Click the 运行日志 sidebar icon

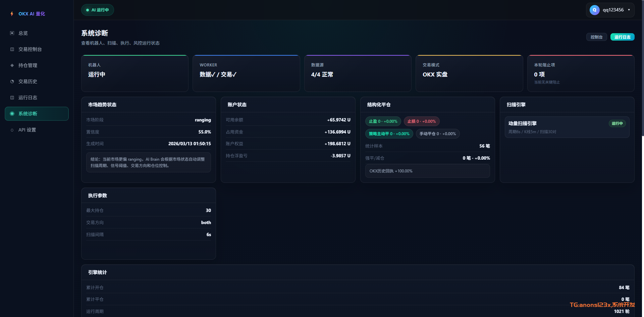12,98
